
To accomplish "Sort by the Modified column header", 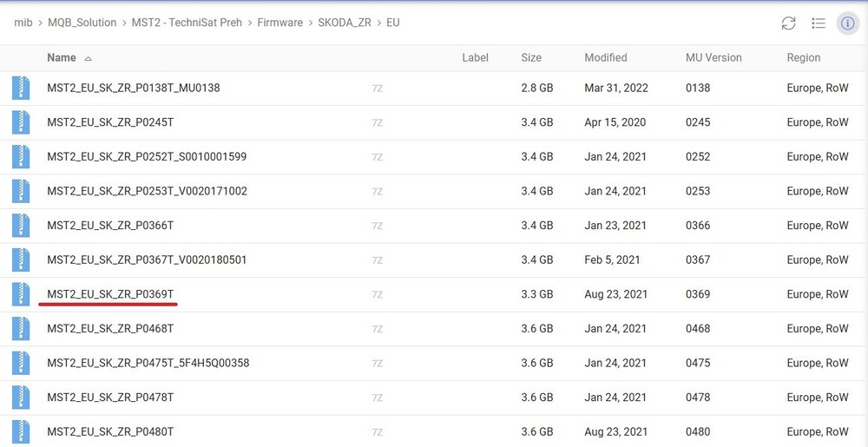I will (x=605, y=58).
